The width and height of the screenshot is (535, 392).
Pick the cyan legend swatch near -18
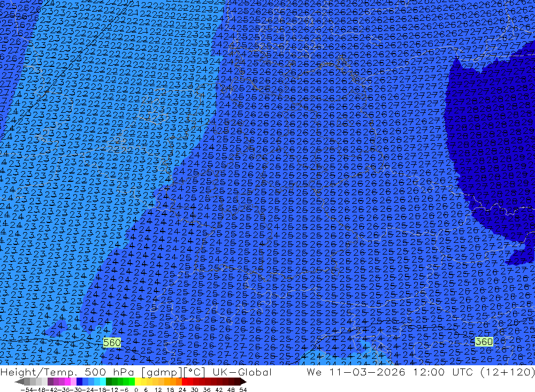103,381
